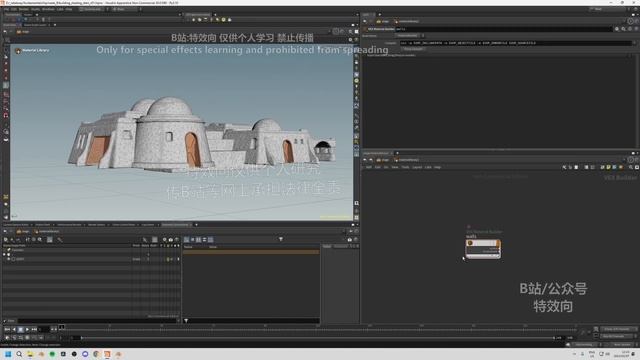Open File Explorer from taskbar
The image size is (640, 360).
(30, 354)
